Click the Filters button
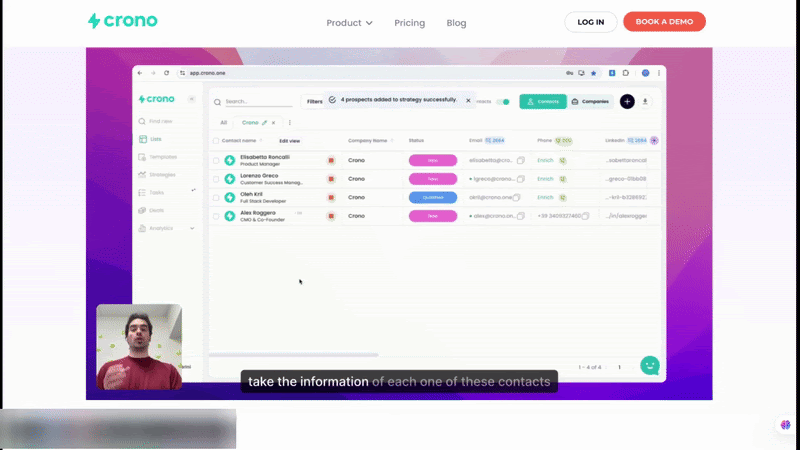The image size is (800, 450). pos(314,102)
